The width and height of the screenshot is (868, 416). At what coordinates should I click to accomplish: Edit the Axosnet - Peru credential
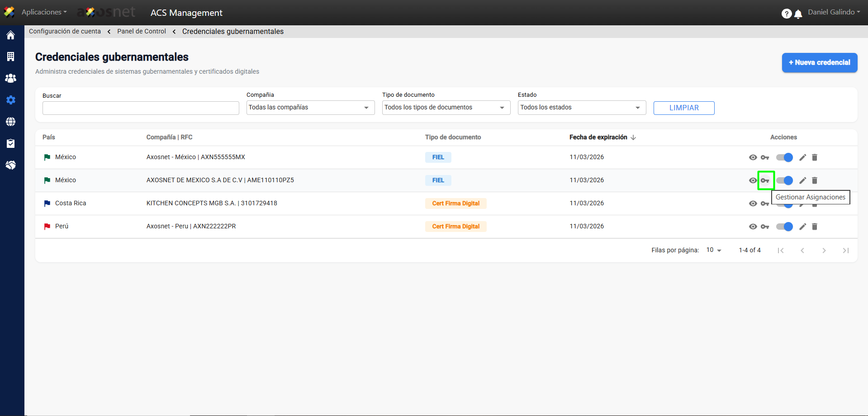click(x=802, y=227)
